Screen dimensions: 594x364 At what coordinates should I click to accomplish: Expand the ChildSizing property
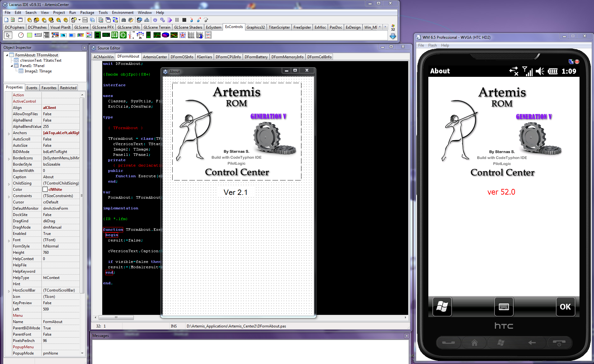pos(9,184)
